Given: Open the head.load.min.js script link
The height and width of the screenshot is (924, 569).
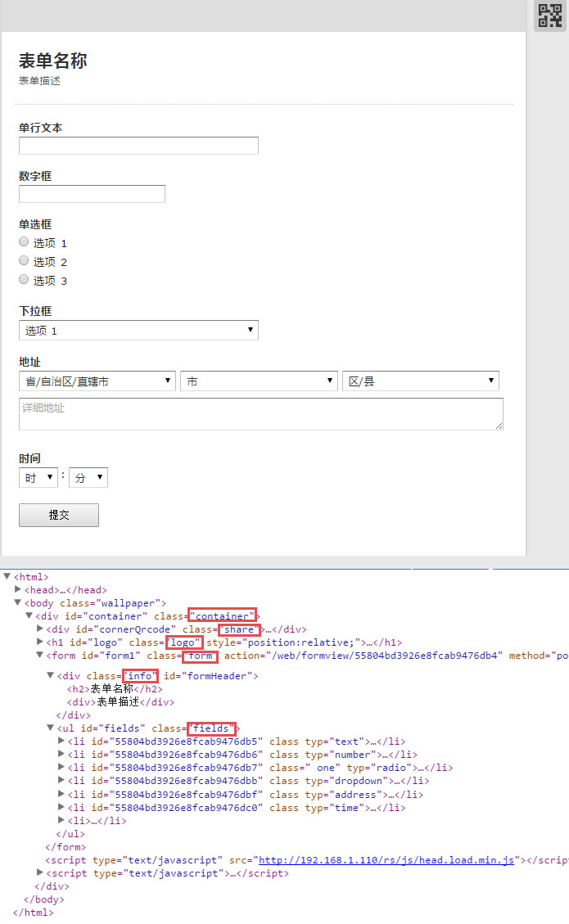Looking at the screenshot, I should tap(386, 860).
